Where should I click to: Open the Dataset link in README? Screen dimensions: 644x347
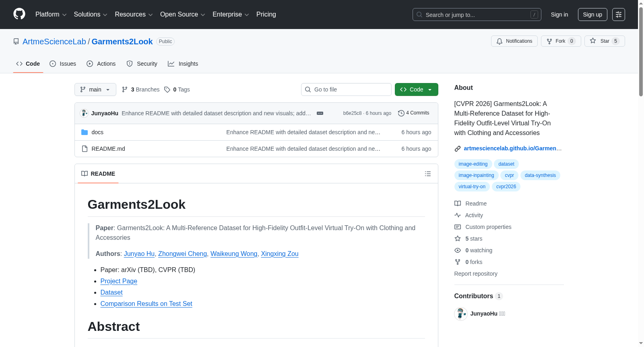tap(111, 293)
